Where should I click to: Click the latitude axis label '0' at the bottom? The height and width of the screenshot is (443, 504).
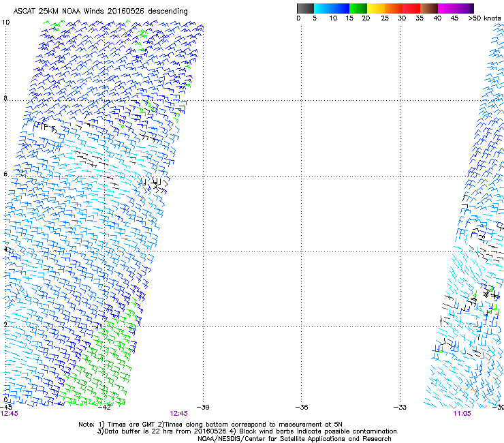pyautogui.click(x=5, y=400)
